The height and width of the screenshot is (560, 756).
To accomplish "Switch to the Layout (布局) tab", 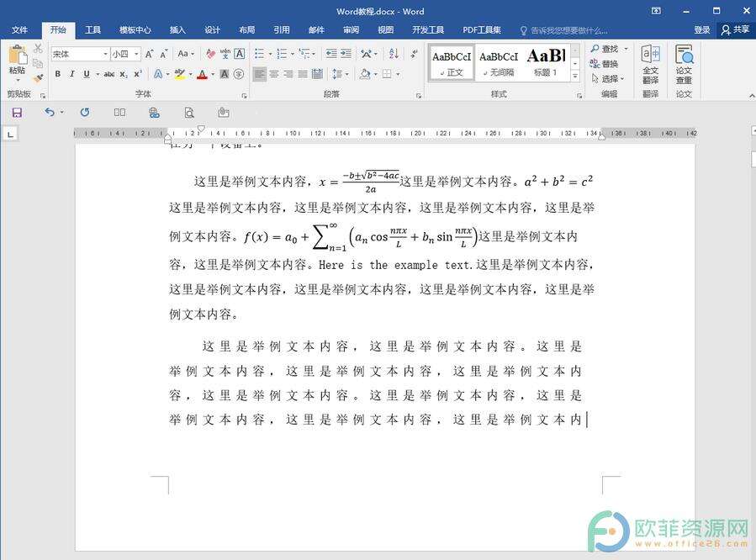I will pyautogui.click(x=247, y=30).
